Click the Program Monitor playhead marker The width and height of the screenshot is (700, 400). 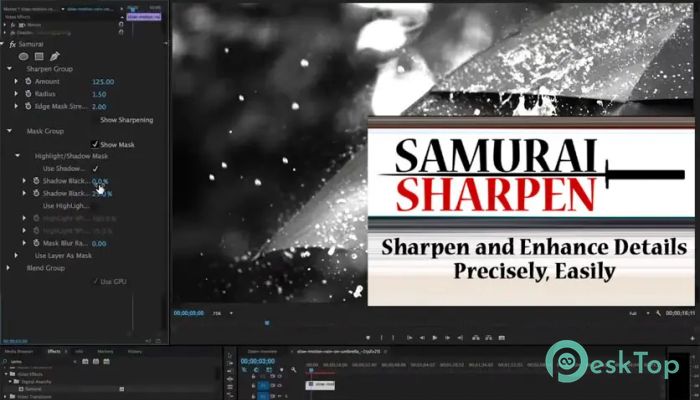(x=267, y=322)
